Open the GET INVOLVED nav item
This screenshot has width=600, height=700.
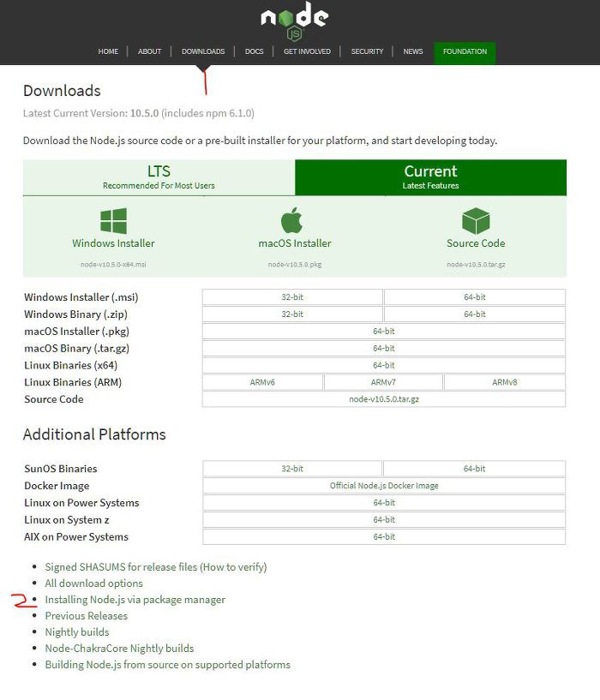307,51
